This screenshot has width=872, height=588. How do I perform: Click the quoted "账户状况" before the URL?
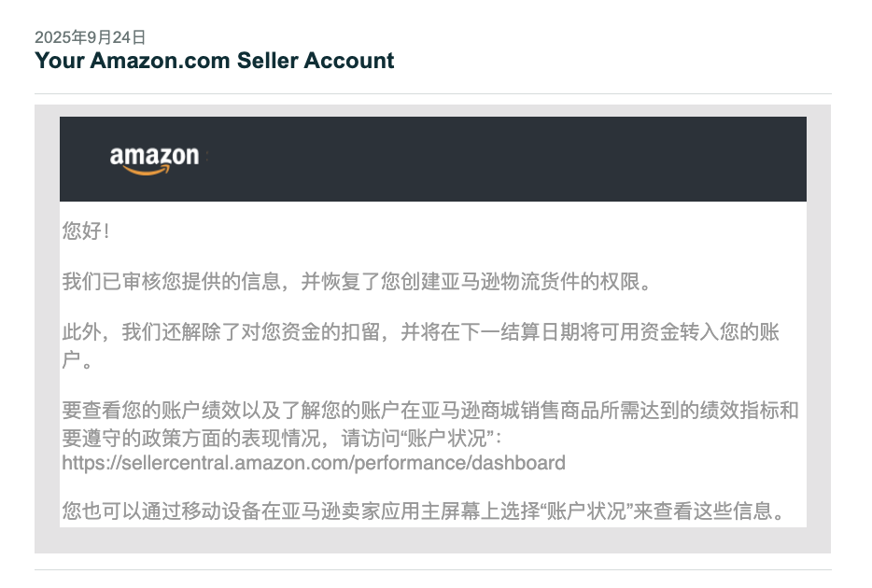tap(446, 438)
